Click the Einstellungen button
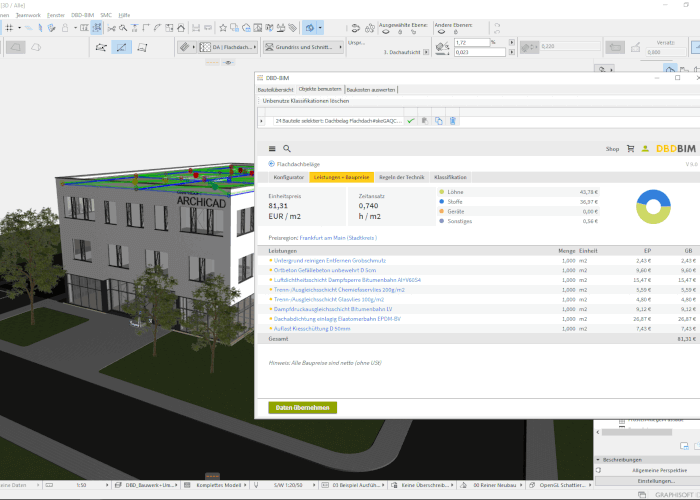Viewport: 700px width, 500px height. (x=656, y=481)
